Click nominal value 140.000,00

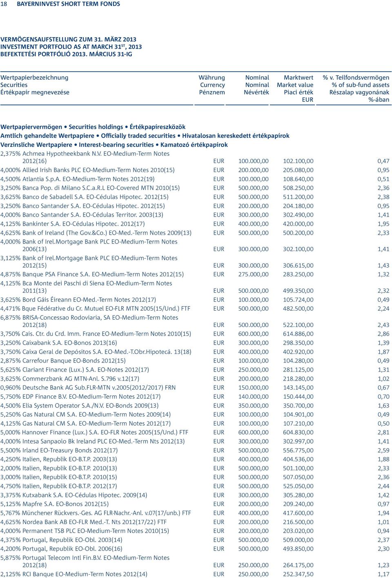[x=254, y=397]
